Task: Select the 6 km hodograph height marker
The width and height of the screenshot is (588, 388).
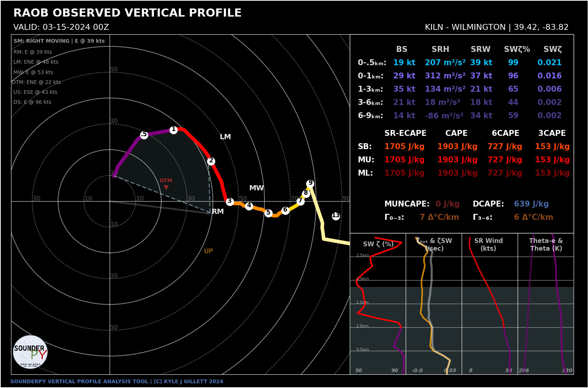Action: (x=285, y=210)
